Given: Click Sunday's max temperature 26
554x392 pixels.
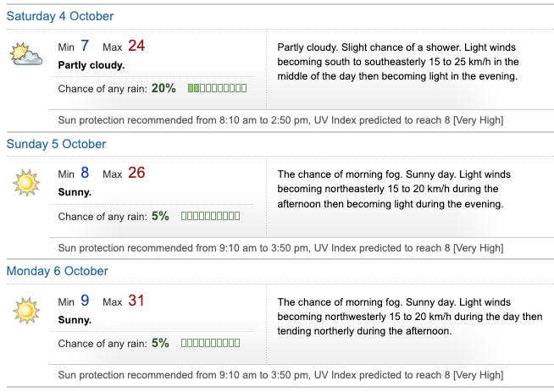Looking at the screenshot, I should tap(136, 174).
